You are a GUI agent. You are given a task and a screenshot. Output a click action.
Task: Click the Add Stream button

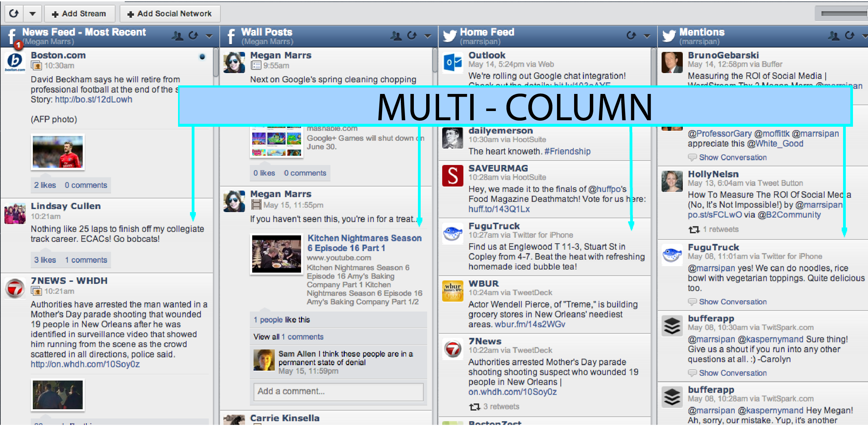coord(79,14)
